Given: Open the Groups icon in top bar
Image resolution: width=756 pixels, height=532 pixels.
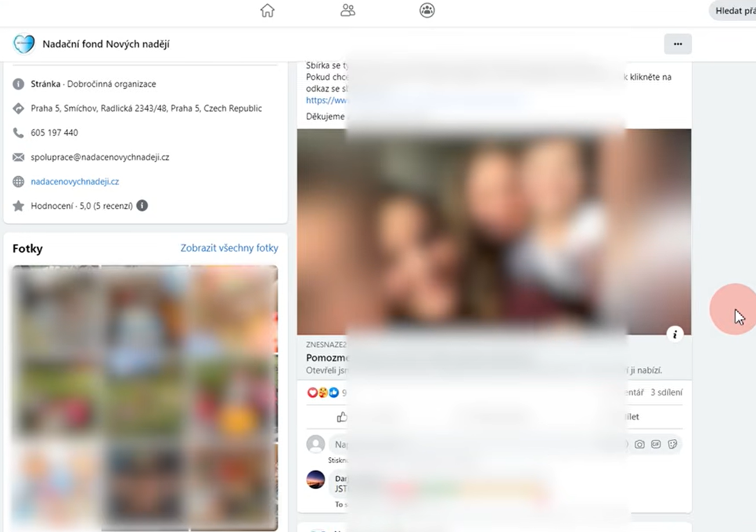Looking at the screenshot, I should tap(427, 10).
